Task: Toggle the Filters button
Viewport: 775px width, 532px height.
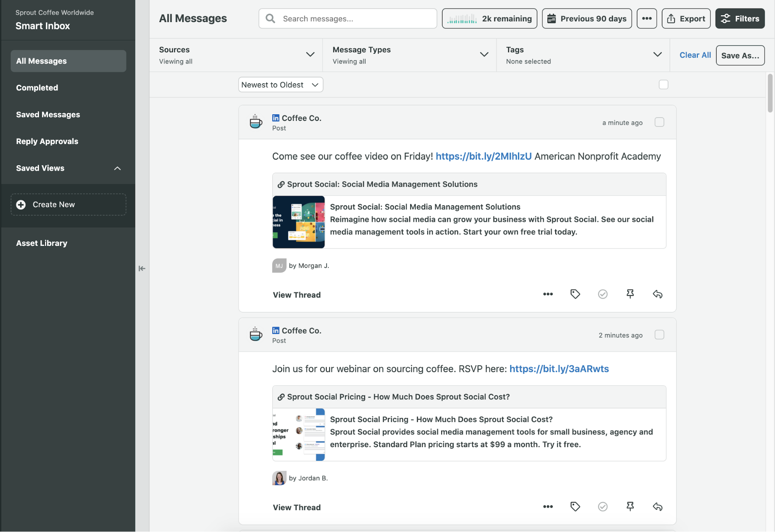Action: (740, 19)
